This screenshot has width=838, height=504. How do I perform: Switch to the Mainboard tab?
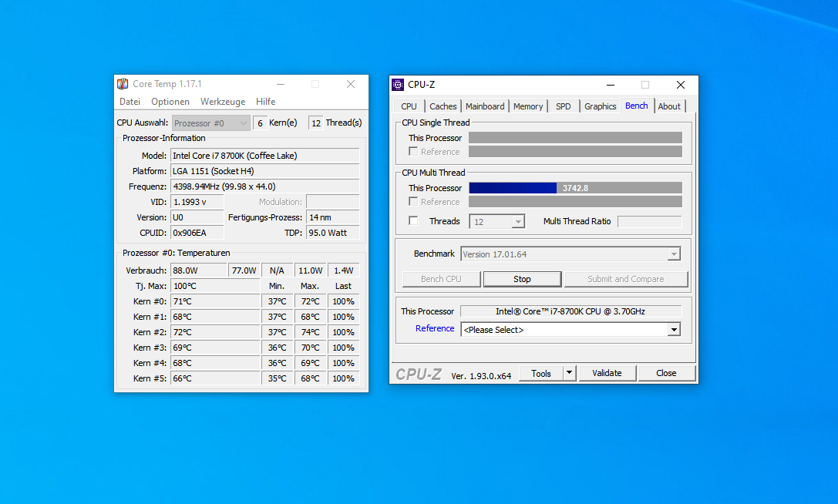click(485, 106)
